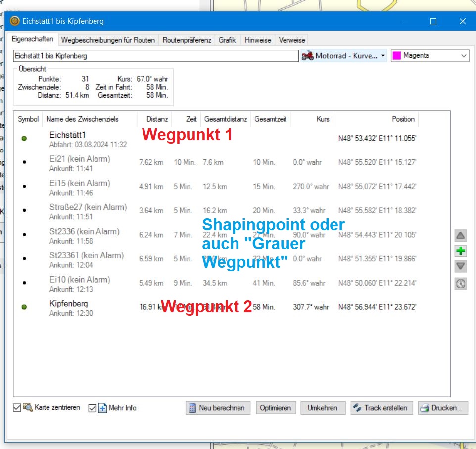Click position N48° 56.944' E11° 23.672'
Viewport: 476px width, 449px height.
377,307
